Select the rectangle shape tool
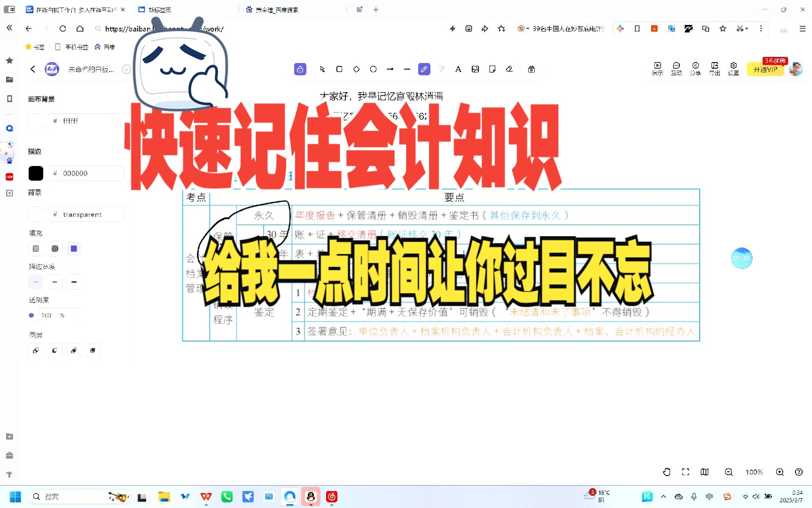 [x=339, y=69]
